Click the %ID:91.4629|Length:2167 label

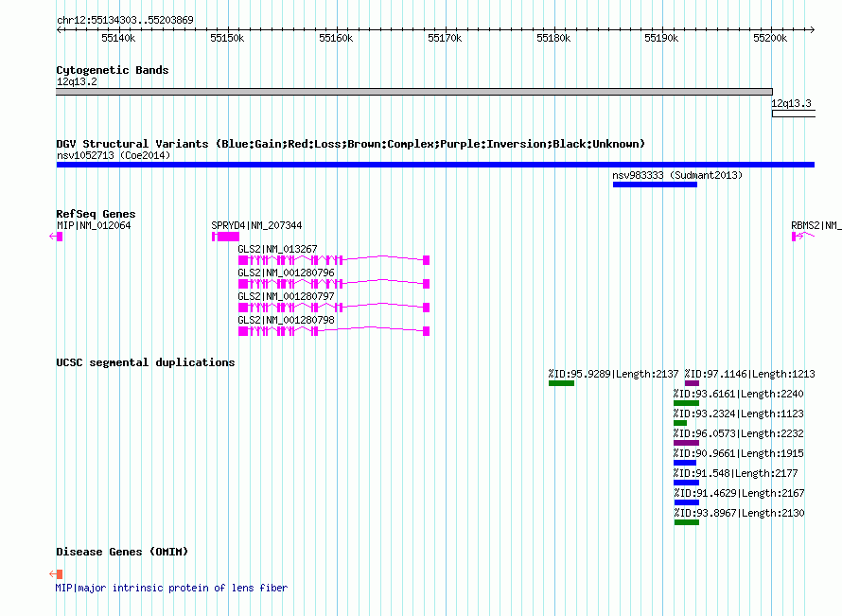[x=738, y=493]
